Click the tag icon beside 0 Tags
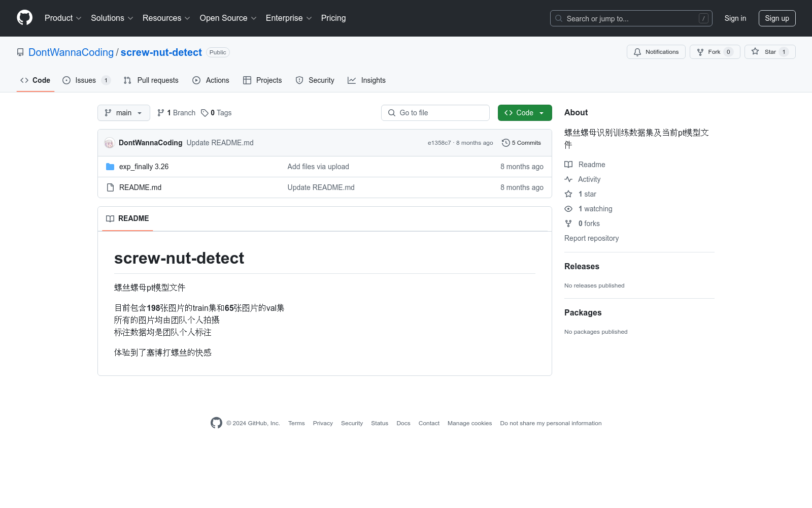The height and width of the screenshot is (508, 812). (x=205, y=113)
